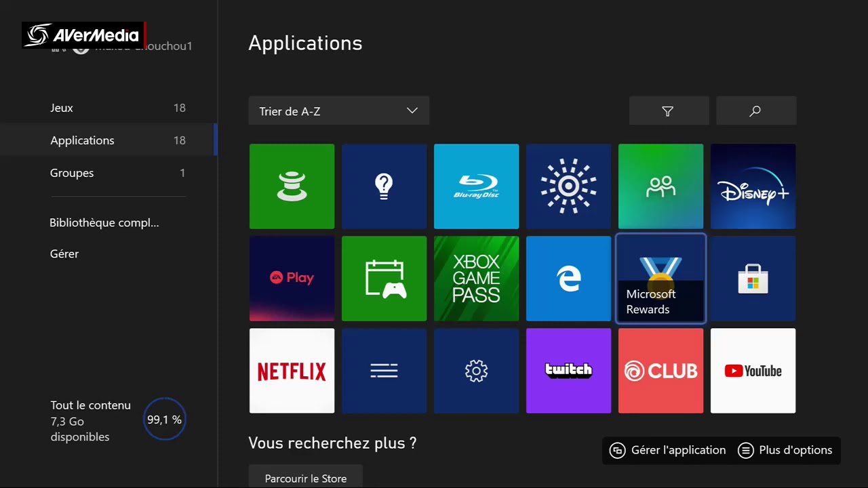Open the Xbox Assist lightbulb tile
The image size is (868, 488).
pyautogui.click(x=384, y=186)
